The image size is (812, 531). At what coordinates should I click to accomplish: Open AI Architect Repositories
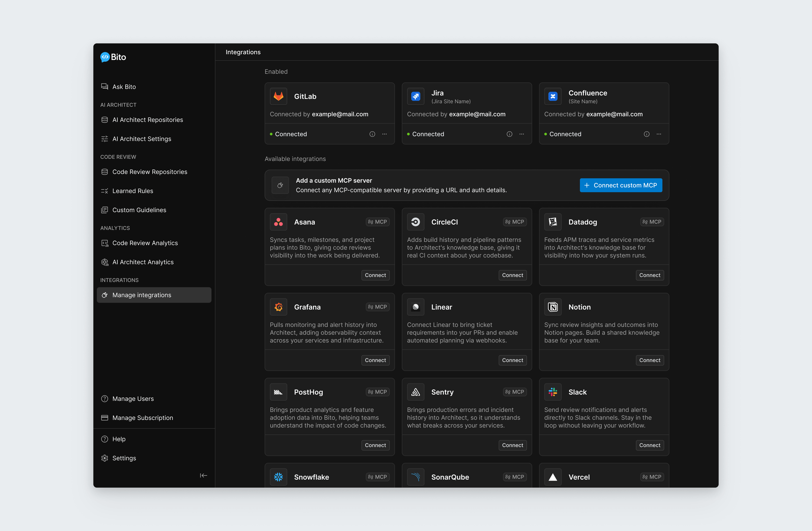[x=154, y=120]
